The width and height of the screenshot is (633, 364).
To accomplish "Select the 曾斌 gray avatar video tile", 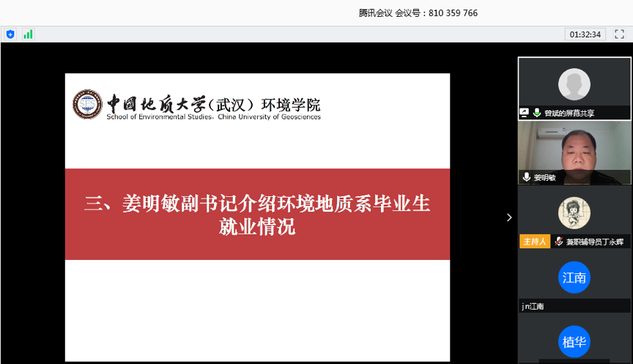I will coord(574,83).
